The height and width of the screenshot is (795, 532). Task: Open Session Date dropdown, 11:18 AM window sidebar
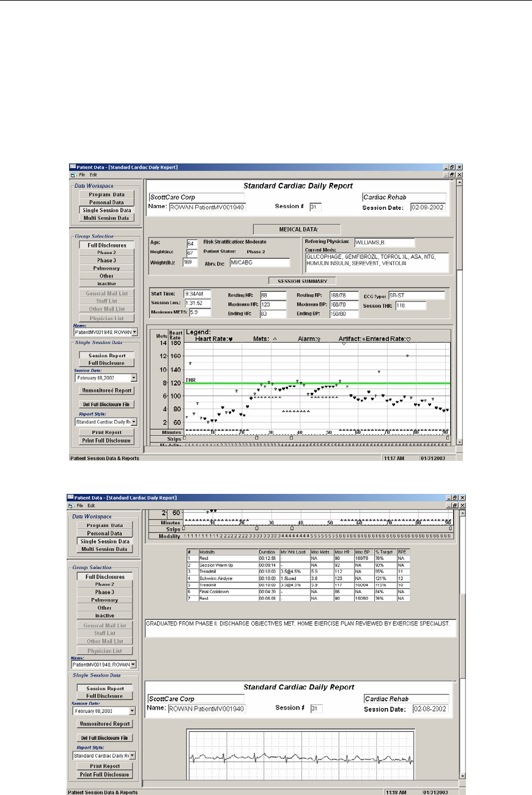[x=133, y=711]
